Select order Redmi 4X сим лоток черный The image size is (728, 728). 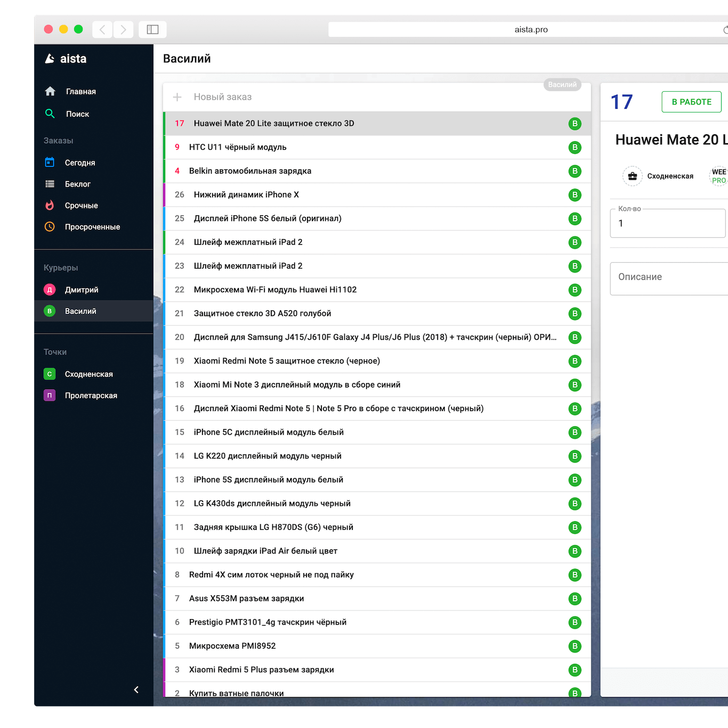click(377, 575)
